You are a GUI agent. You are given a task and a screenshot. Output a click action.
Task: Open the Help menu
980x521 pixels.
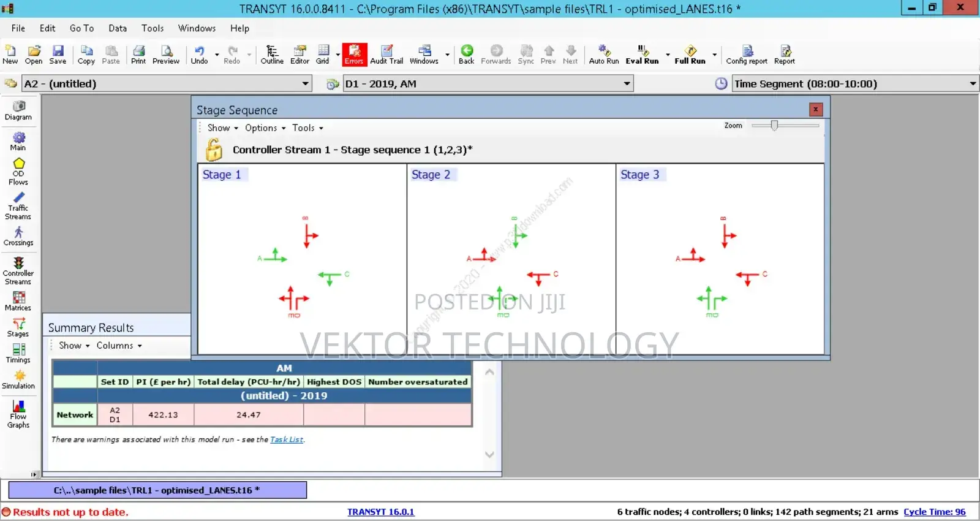pyautogui.click(x=239, y=28)
